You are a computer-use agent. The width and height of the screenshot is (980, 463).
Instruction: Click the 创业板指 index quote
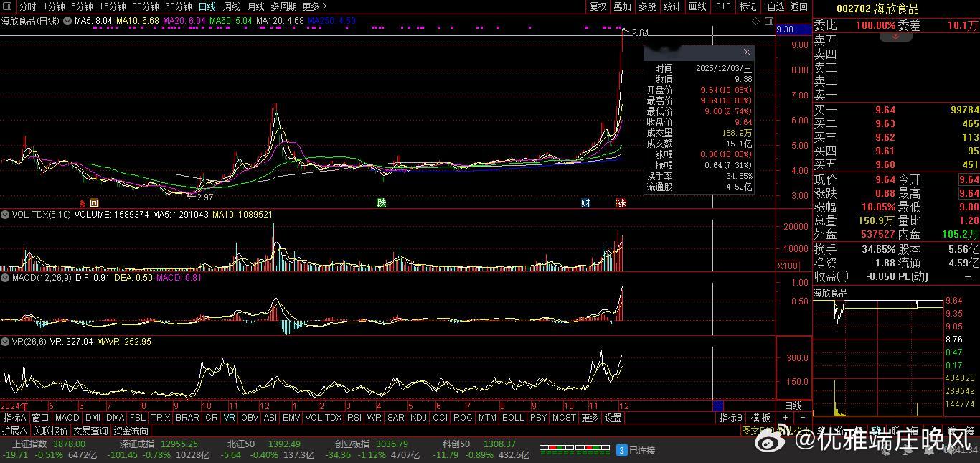coord(371,449)
